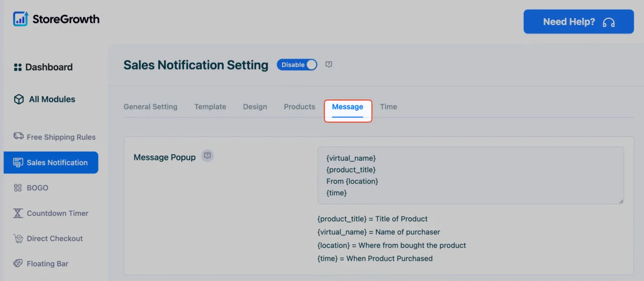Click the StoreGrowth logo icon
Screen dimensions: 644x281
coord(21,19)
